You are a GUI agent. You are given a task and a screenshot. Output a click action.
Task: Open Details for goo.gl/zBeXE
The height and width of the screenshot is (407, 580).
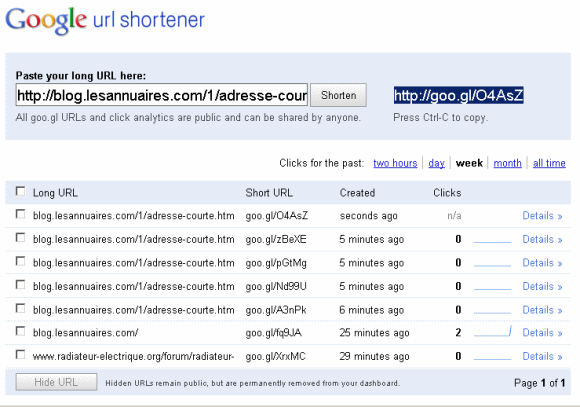[x=542, y=239]
